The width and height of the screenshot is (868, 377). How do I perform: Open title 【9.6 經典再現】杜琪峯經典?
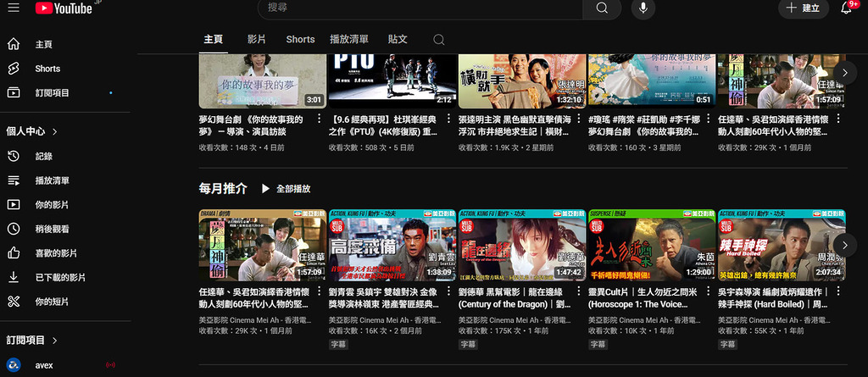pos(383,125)
